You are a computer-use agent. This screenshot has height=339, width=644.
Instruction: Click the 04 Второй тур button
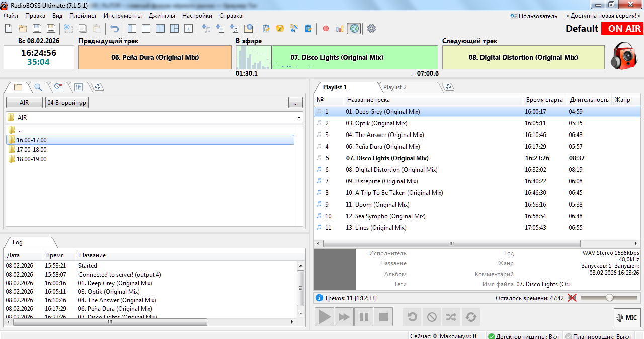[x=66, y=103]
